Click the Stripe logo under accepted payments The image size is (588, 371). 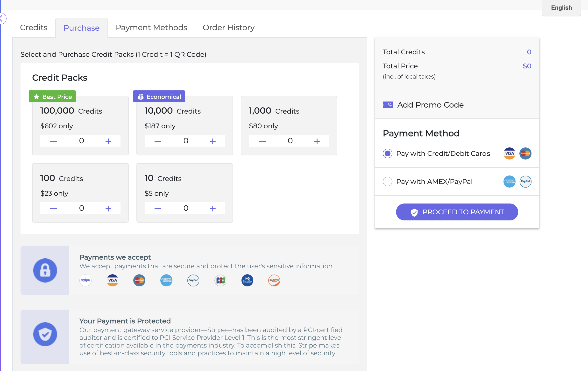(x=85, y=280)
